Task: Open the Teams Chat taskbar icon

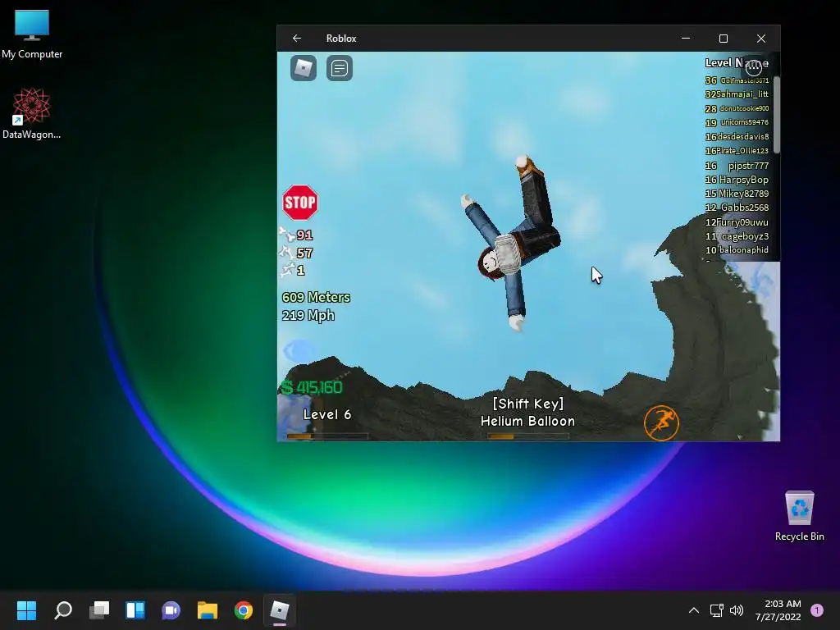Action: pos(171,610)
